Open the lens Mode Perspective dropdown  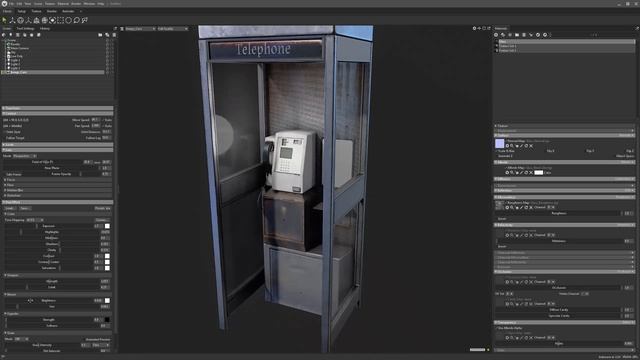pos(24,156)
